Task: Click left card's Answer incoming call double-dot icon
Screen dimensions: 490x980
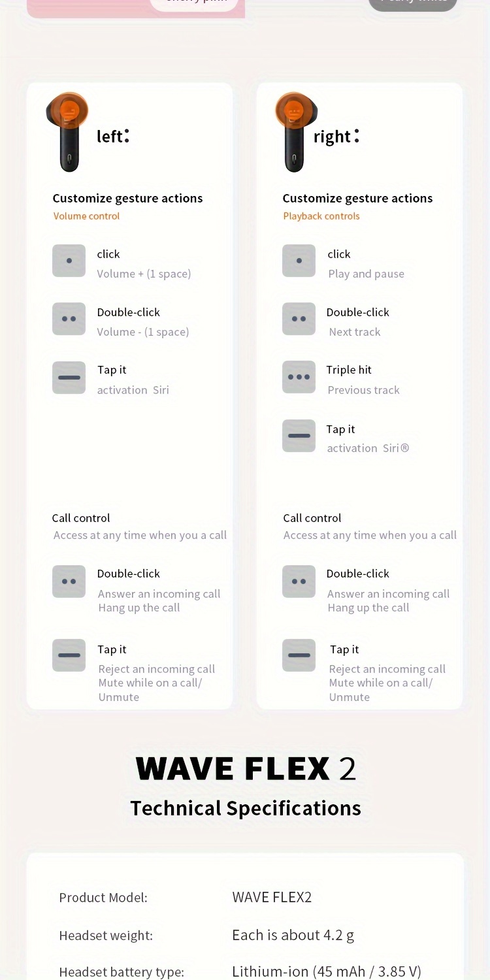Action: [x=69, y=581]
